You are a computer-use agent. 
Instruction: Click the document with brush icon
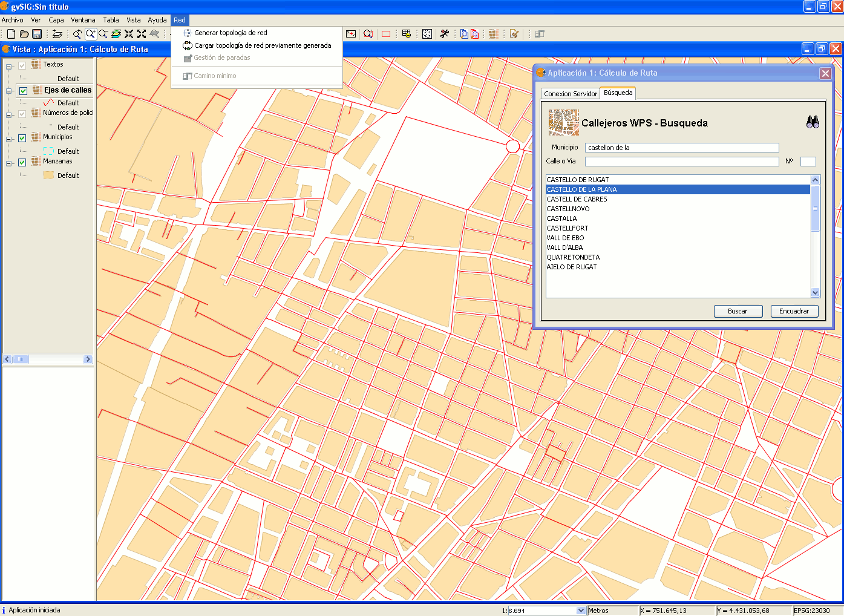pyautogui.click(x=514, y=34)
